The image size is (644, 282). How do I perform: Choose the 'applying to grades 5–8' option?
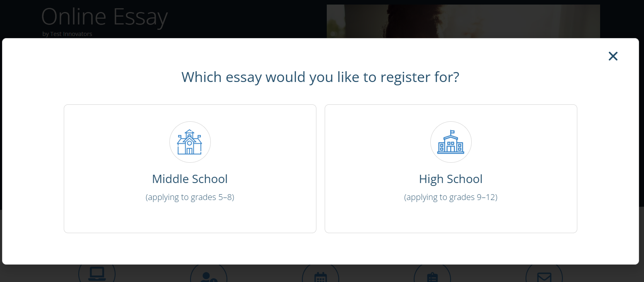point(190,197)
